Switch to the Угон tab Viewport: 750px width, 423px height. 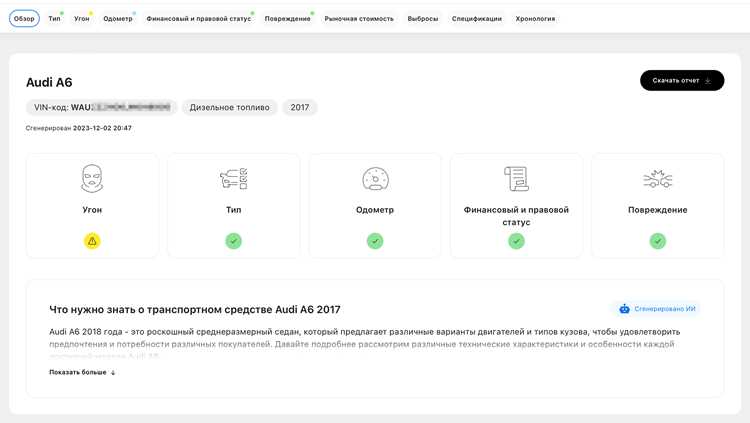82,19
